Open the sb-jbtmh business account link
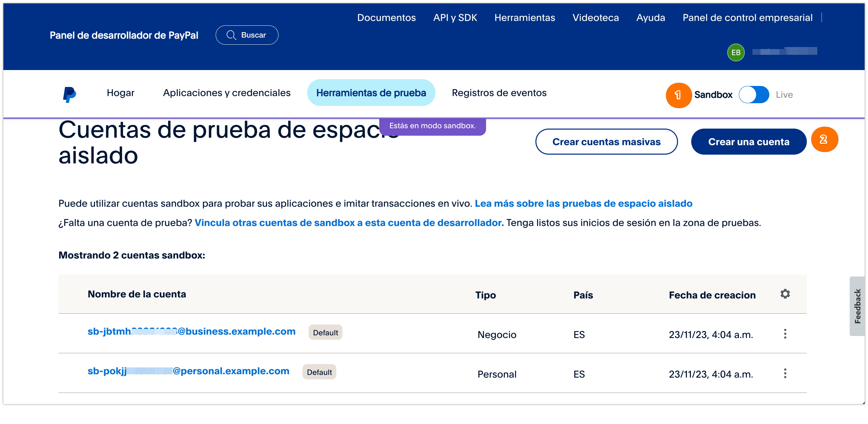868x424 pixels. click(191, 331)
